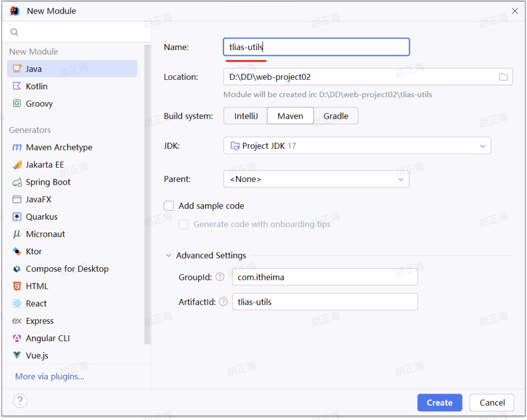
Task: Click the Kotlin language icon
Action: tap(17, 86)
